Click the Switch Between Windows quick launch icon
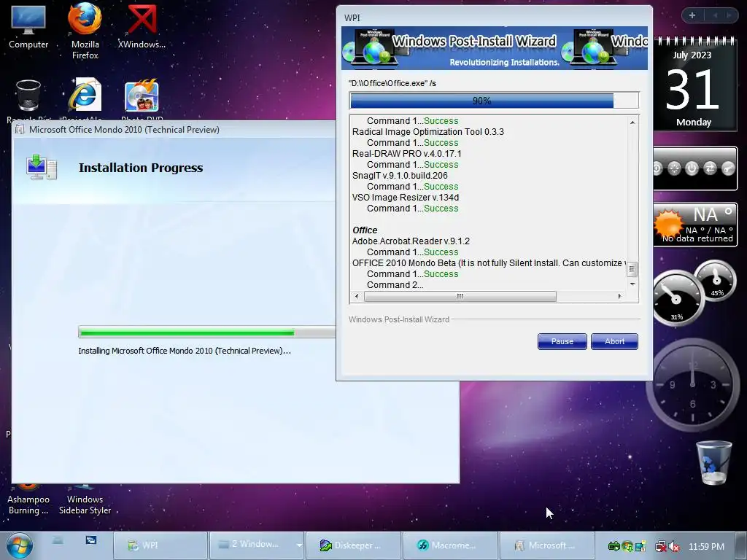The width and height of the screenshot is (747, 560). [91, 540]
